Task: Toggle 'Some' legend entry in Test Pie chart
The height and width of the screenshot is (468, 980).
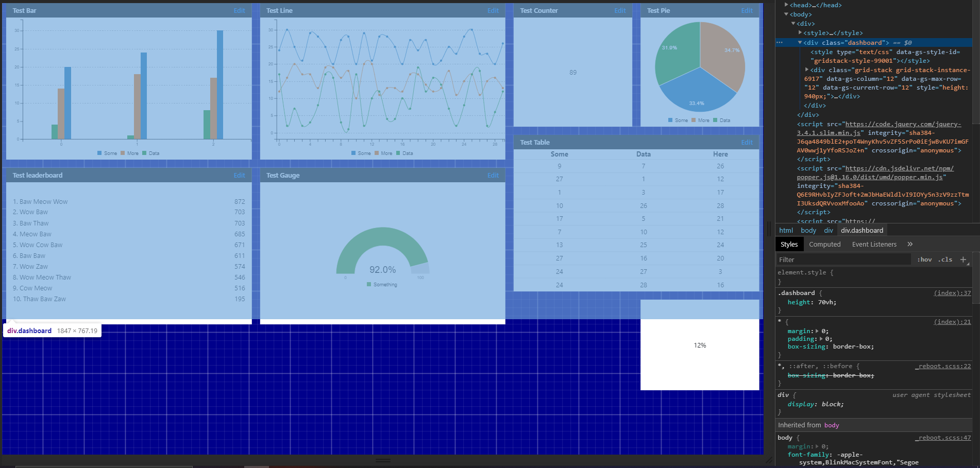Action: pyautogui.click(x=678, y=120)
